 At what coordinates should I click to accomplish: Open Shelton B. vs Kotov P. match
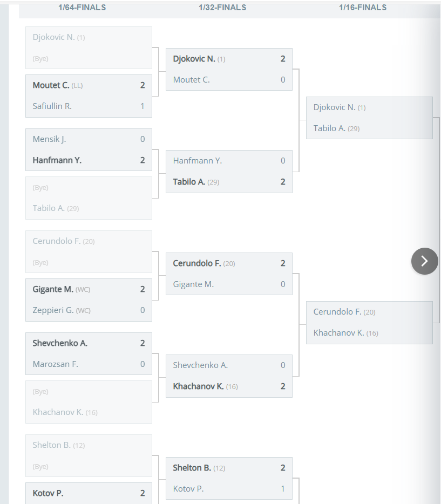pyautogui.click(x=229, y=478)
